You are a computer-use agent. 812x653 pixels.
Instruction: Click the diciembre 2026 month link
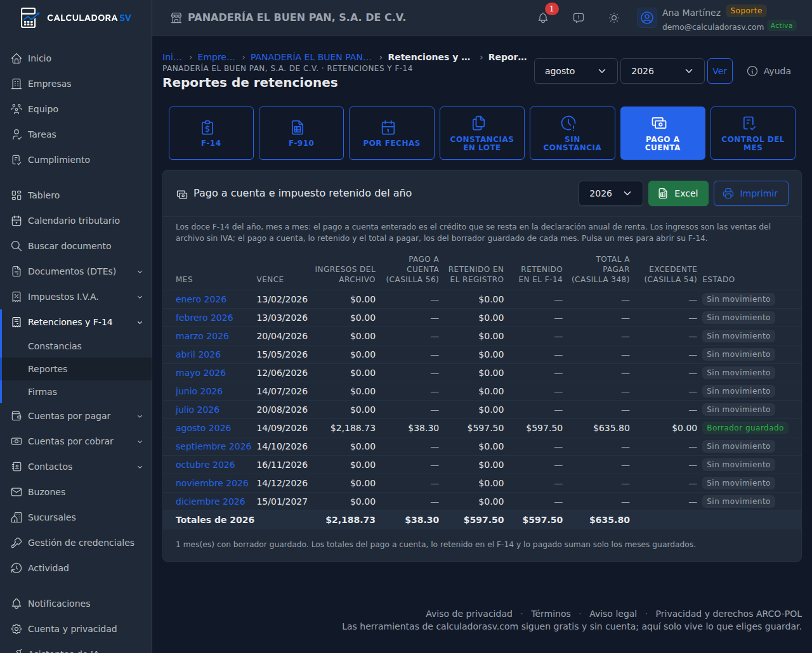210,501
